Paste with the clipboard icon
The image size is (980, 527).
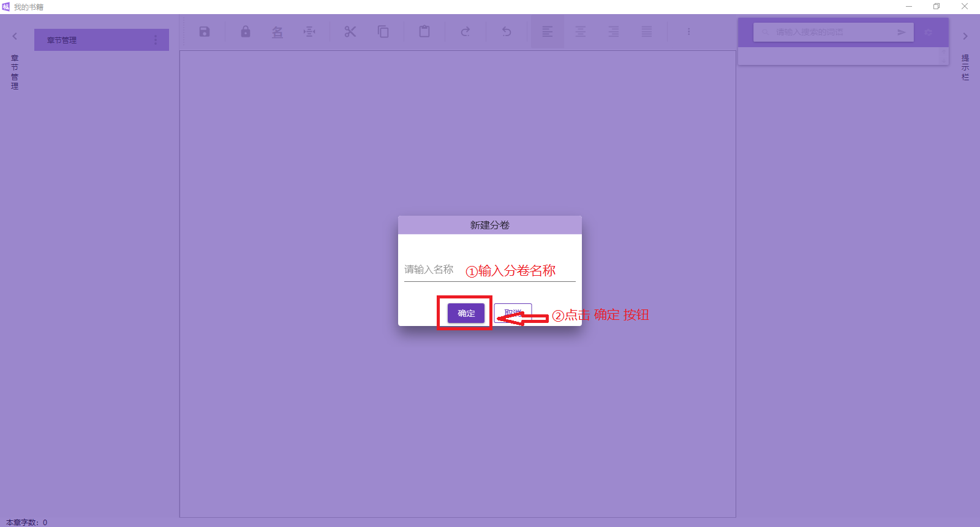pos(424,32)
